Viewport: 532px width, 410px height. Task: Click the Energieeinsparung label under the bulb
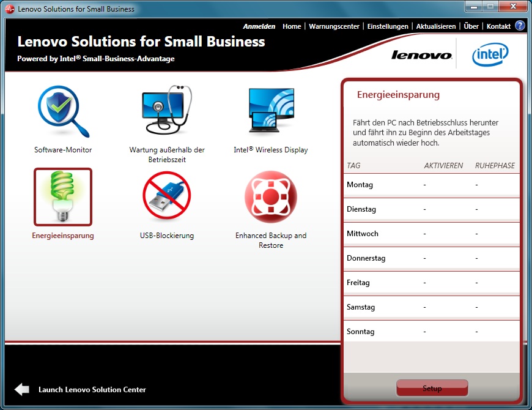(x=63, y=236)
